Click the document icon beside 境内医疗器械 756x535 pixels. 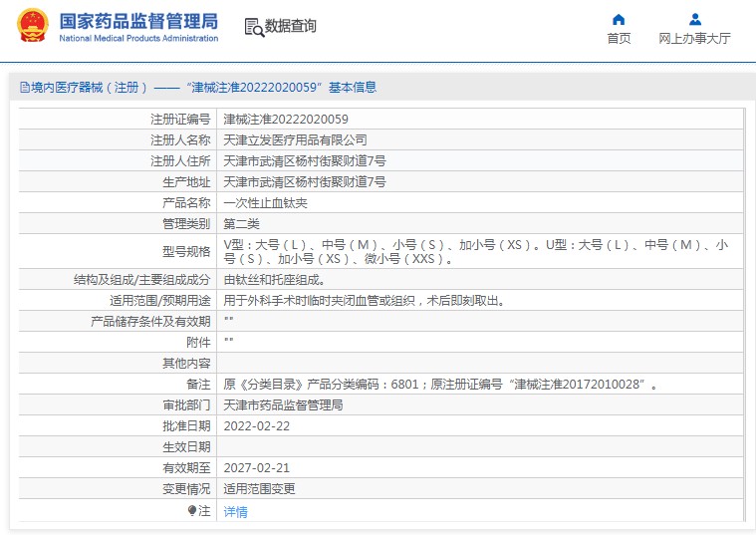pyautogui.click(x=25, y=88)
